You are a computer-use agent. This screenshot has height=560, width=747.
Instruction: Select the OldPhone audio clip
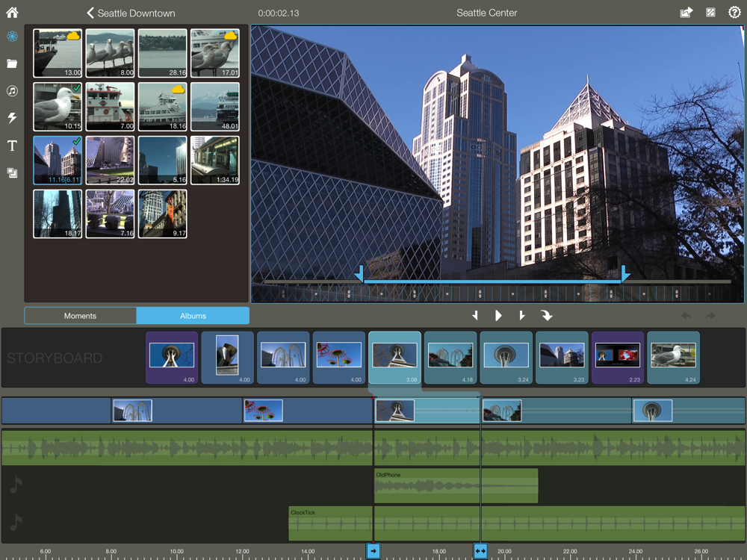pyautogui.click(x=456, y=486)
